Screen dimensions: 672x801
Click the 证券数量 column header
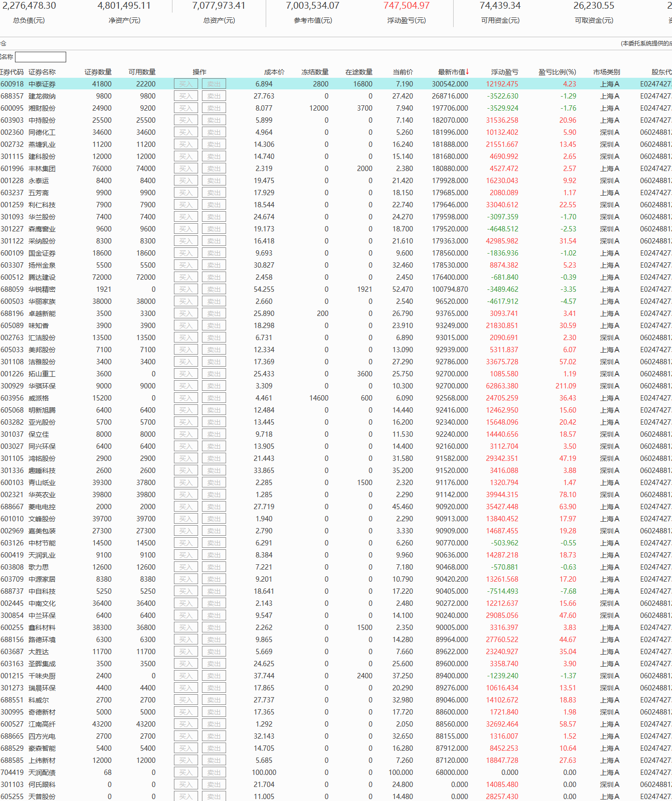(x=98, y=72)
